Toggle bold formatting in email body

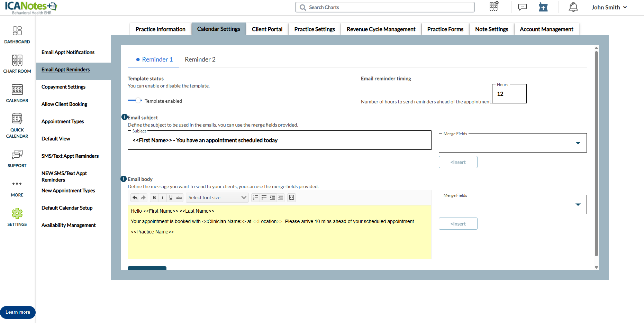(x=154, y=197)
